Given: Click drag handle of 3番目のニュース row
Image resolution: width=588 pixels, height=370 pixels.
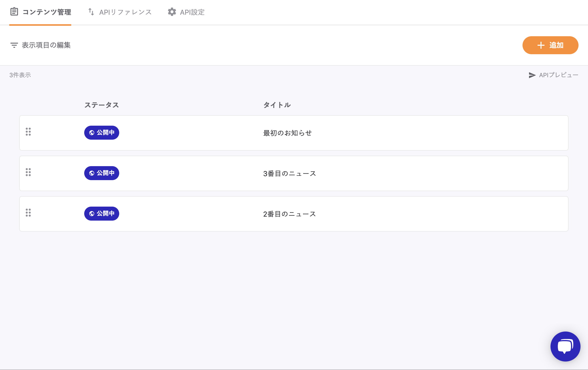Looking at the screenshot, I should point(28,172).
